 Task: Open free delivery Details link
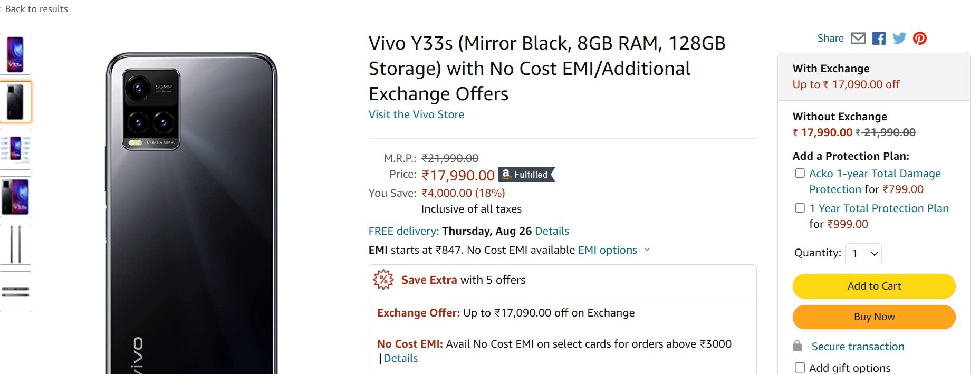tap(552, 231)
